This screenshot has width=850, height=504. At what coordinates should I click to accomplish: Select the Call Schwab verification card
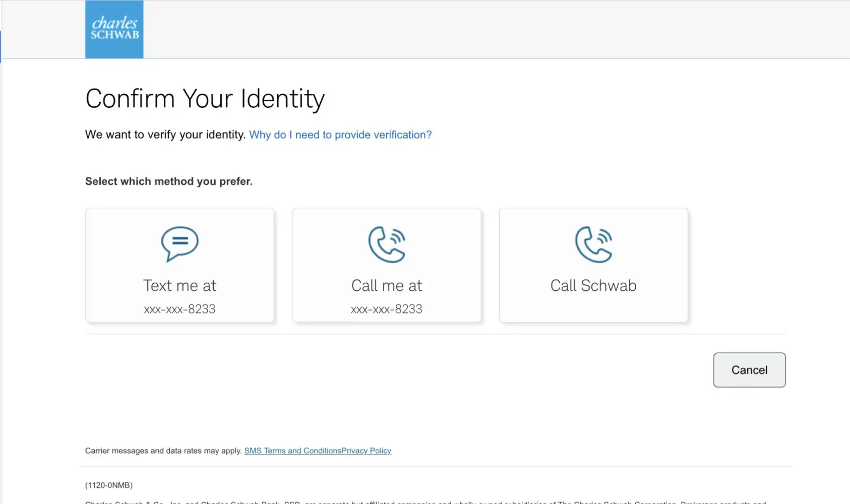click(593, 265)
